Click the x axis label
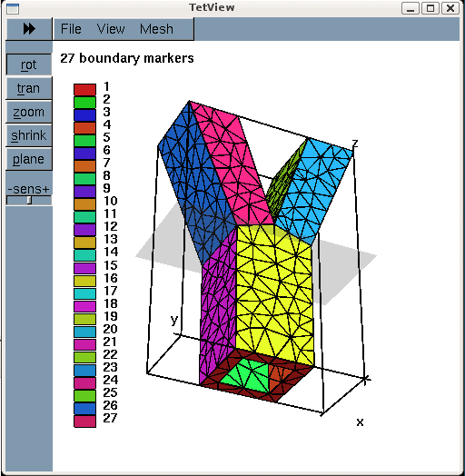Image resolution: width=465 pixels, height=476 pixels. pos(360,422)
